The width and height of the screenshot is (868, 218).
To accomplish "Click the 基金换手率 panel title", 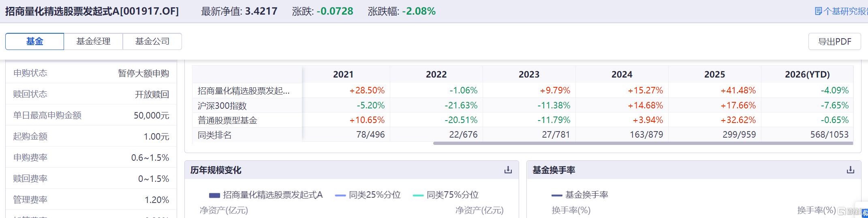I will [x=554, y=170].
